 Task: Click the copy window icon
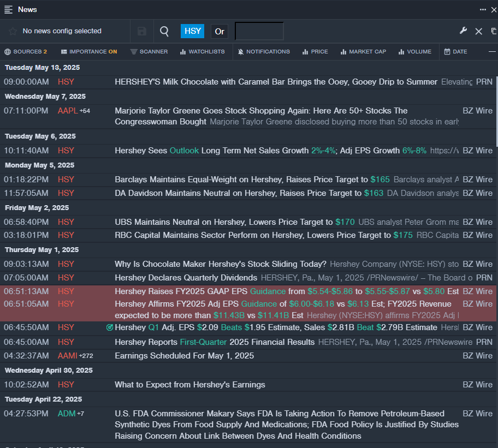(x=494, y=31)
